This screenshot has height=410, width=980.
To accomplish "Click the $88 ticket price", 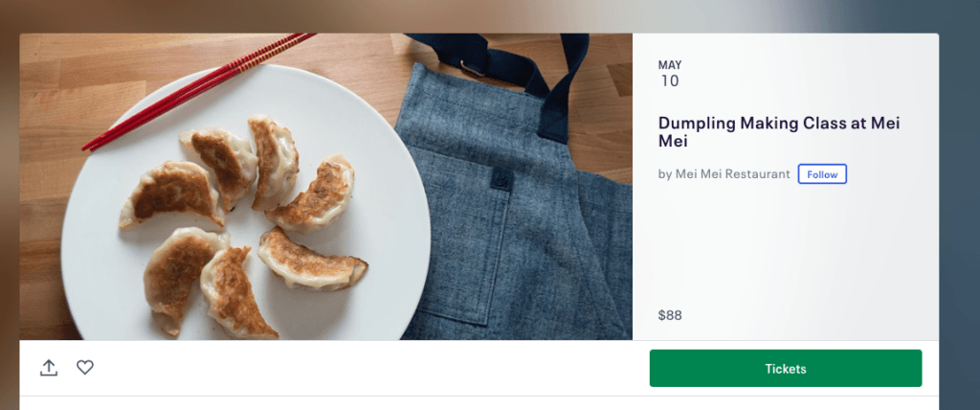I will [x=670, y=315].
